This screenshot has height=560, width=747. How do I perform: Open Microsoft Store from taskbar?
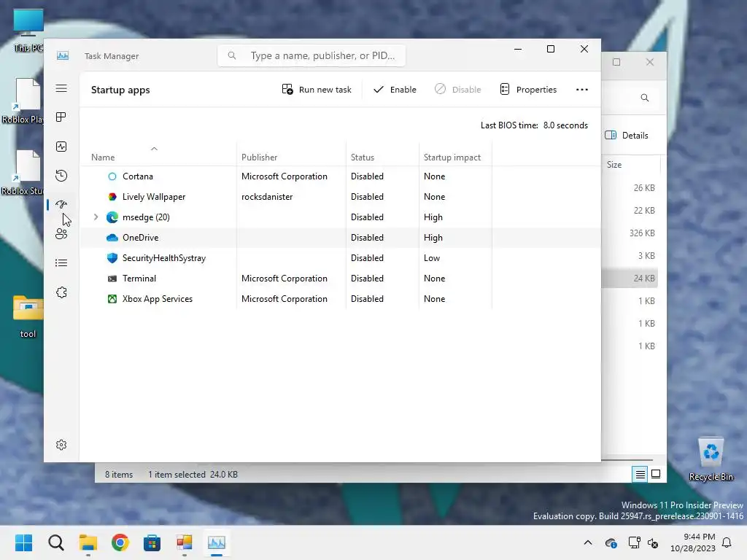click(x=152, y=542)
